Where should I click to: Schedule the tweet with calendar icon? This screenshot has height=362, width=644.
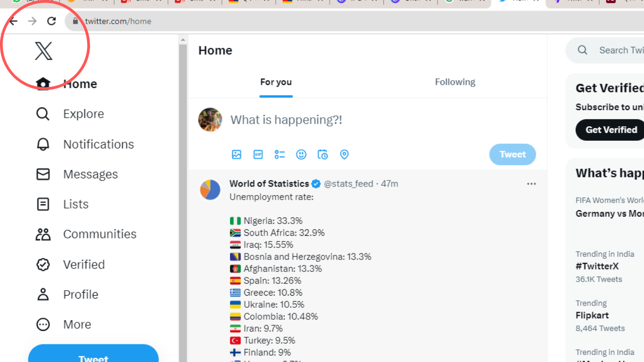pyautogui.click(x=323, y=154)
